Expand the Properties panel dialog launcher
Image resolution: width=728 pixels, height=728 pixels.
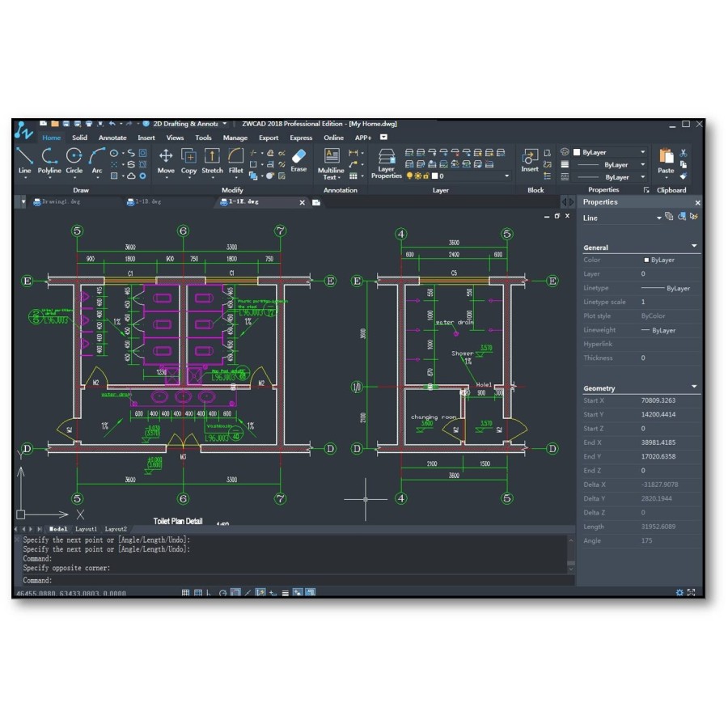click(645, 190)
